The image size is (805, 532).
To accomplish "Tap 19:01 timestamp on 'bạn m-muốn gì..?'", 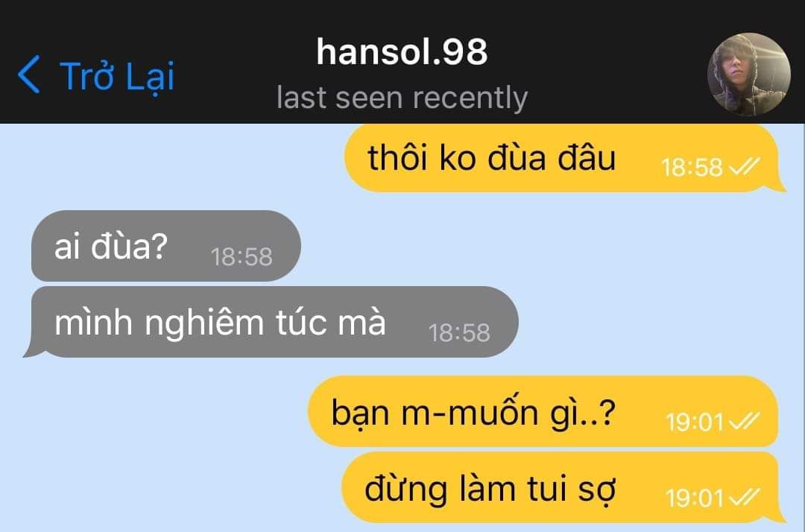I will pyautogui.click(x=695, y=422).
